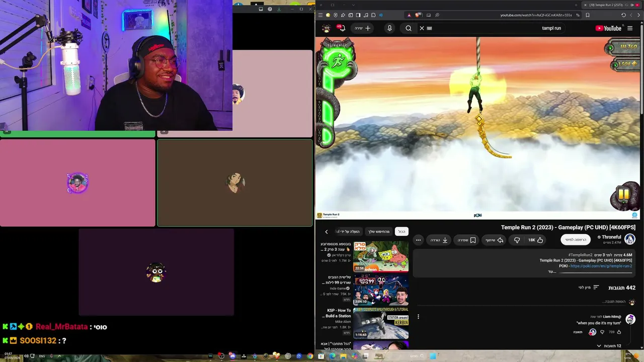Open the KSP space station video thumbnail
This screenshot has width=644, height=362.
pyautogui.click(x=381, y=323)
